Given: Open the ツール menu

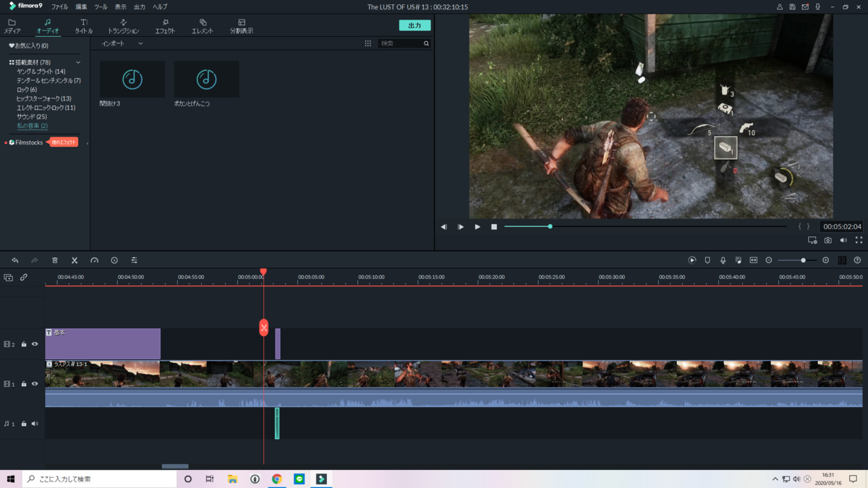Looking at the screenshot, I should (x=101, y=7).
